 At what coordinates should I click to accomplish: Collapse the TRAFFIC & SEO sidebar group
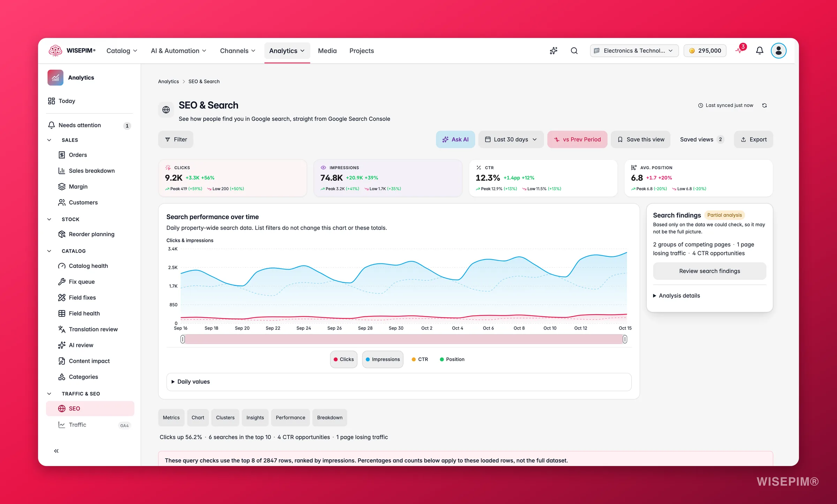[x=49, y=393]
